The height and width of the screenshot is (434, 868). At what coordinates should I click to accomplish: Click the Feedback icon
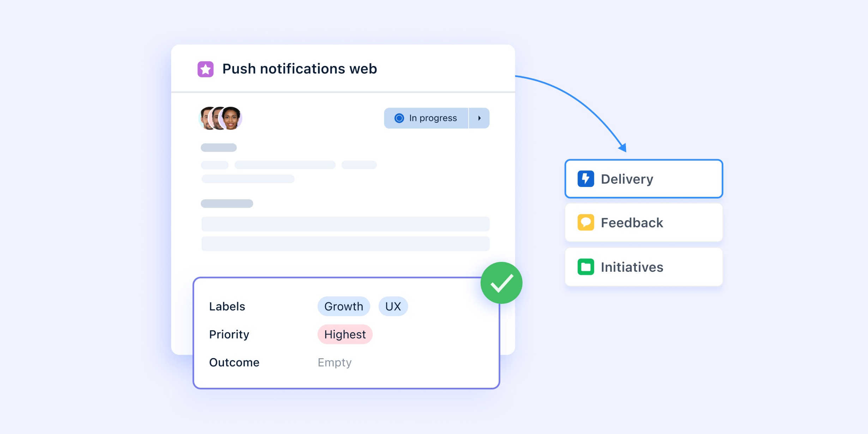click(x=585, y=223)
